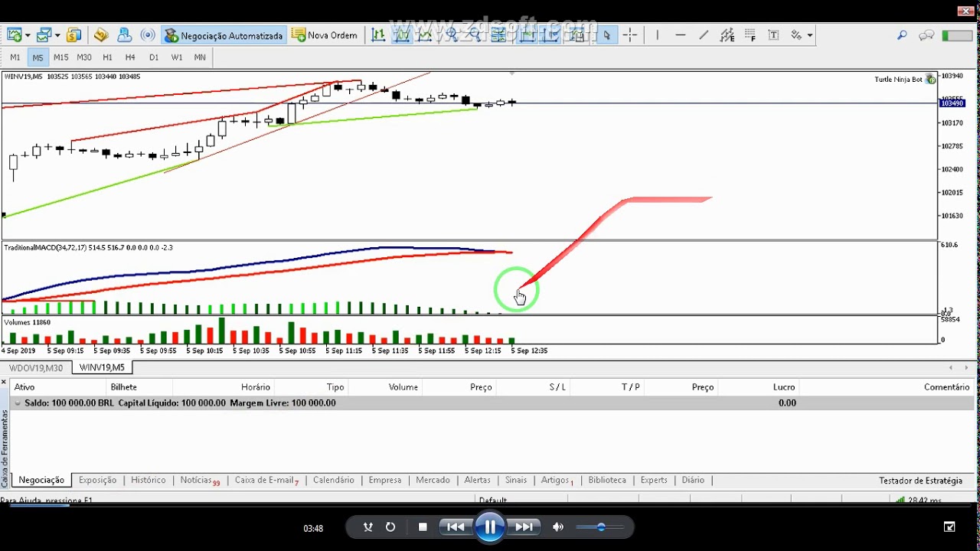This screenshot has height=551, width=980.
Task: Open the new chart icon
Action: coord(14,35)
